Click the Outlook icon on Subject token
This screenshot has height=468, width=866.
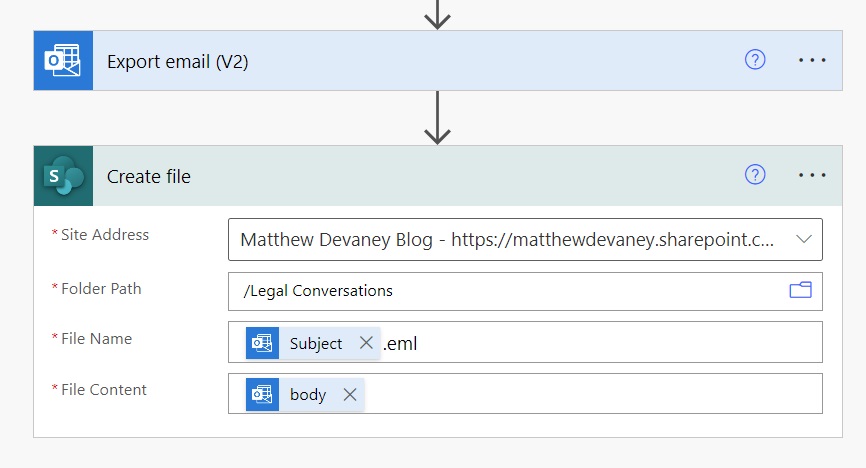(x=262, y=343)
